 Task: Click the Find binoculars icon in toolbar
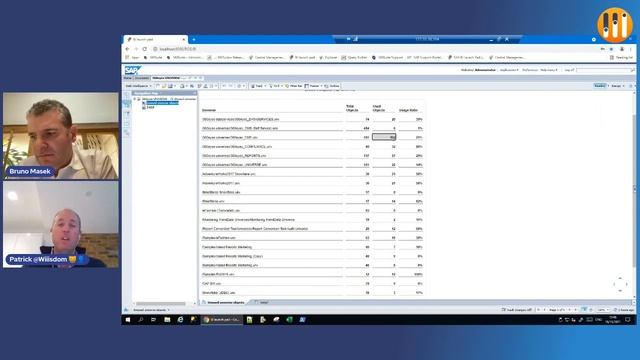192,86
